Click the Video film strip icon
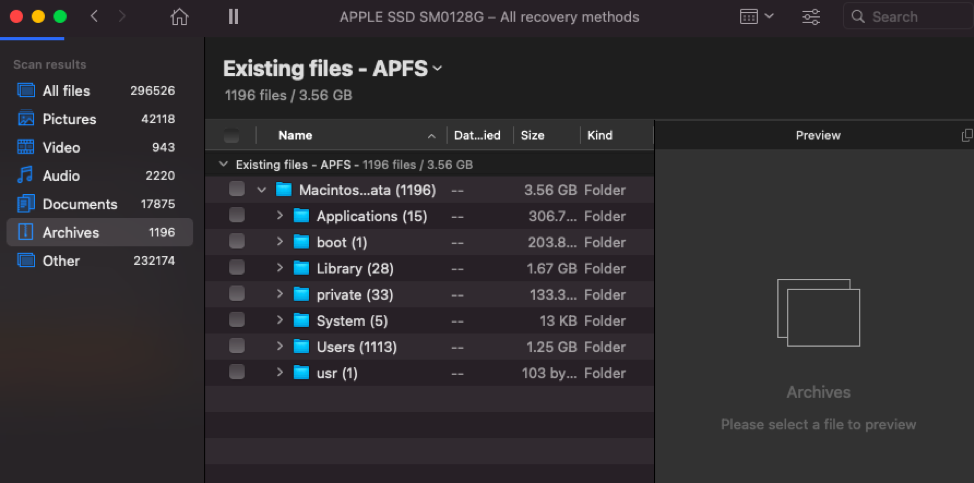The width and height of the screenshot is (974, 483). (x=26, y=147)
